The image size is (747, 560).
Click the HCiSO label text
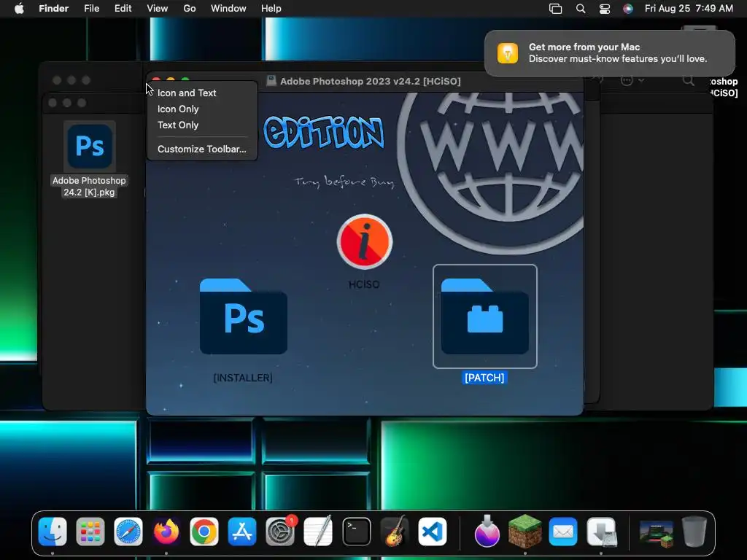pos(364,284)
